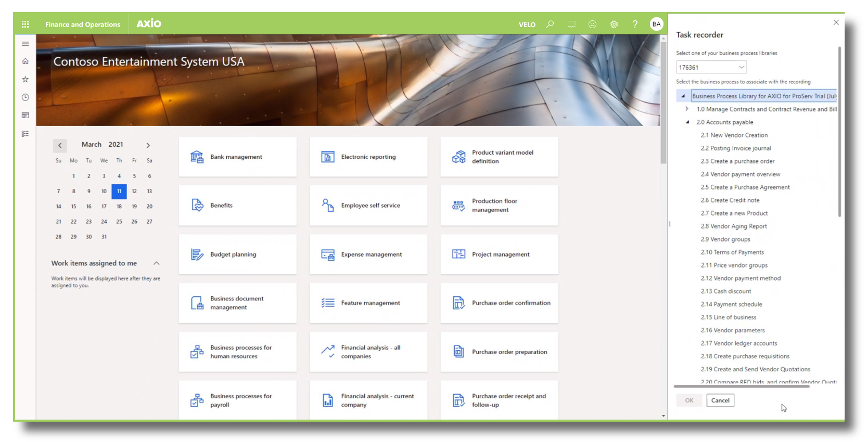Open the BA user account avatar
This screenshot has height=442, width=868.
[656, 24]
